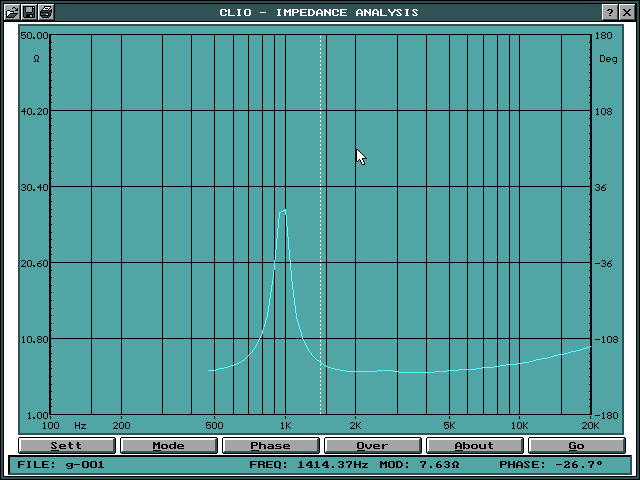Image resolution: width=640 pixels, height=480 pixels.
Task: Click the 40.20 ohm axis label
Action: 34,111
